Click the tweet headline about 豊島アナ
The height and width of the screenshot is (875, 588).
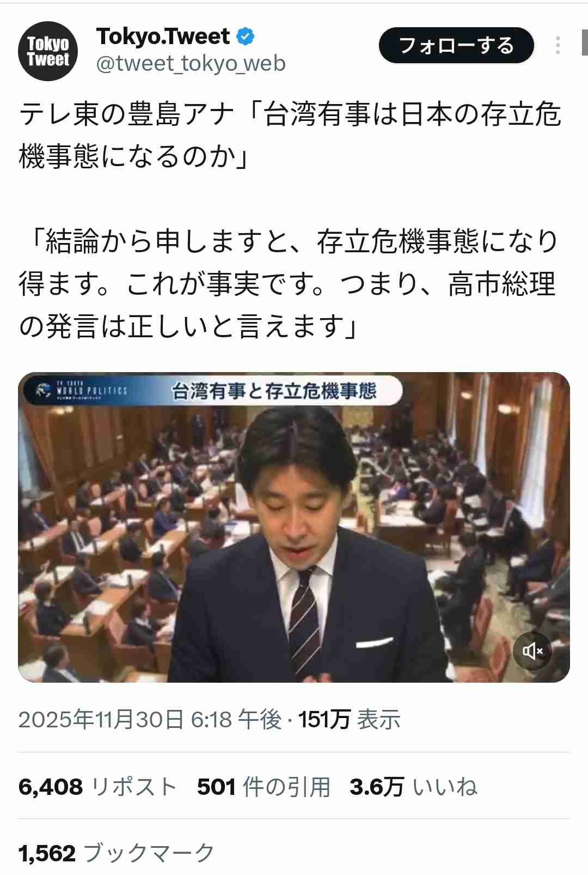pos(290,136)
